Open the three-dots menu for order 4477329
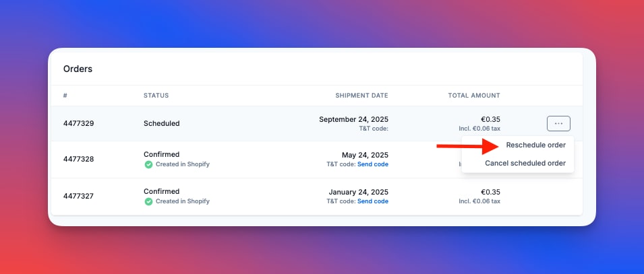Screen dimensions: 644x274 558,123
